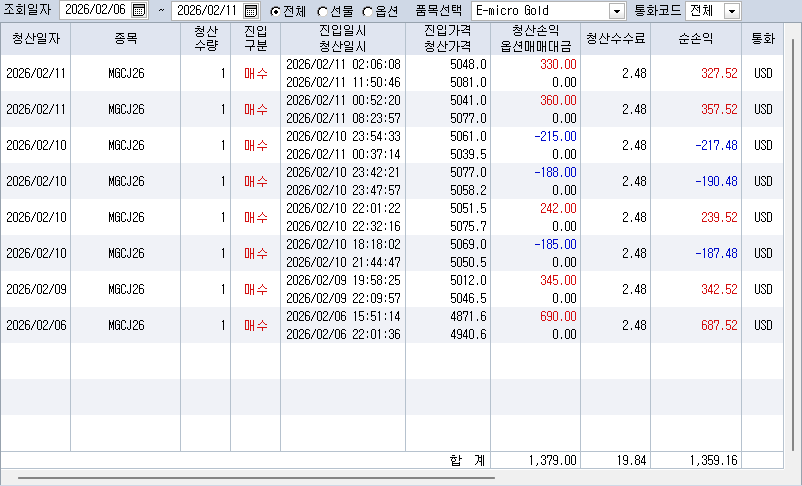Edit the start date field 2026/02/06

[x=96, y=10]
